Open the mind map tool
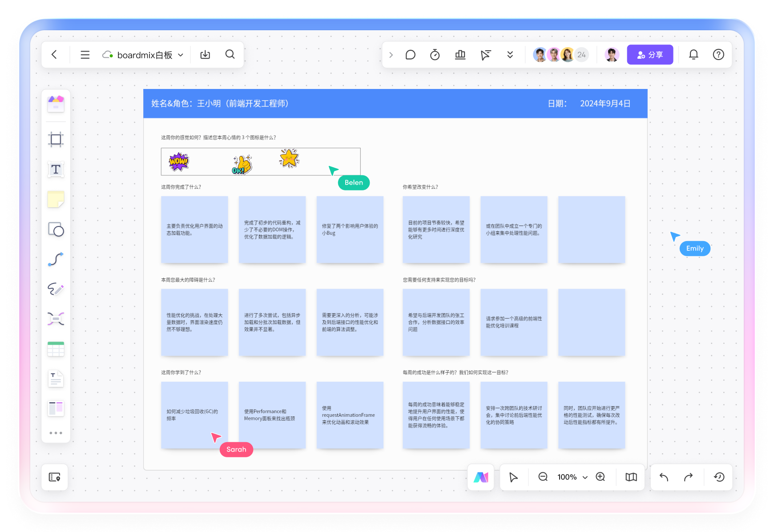Screen dimensions: 774x532 coord(56,319)
